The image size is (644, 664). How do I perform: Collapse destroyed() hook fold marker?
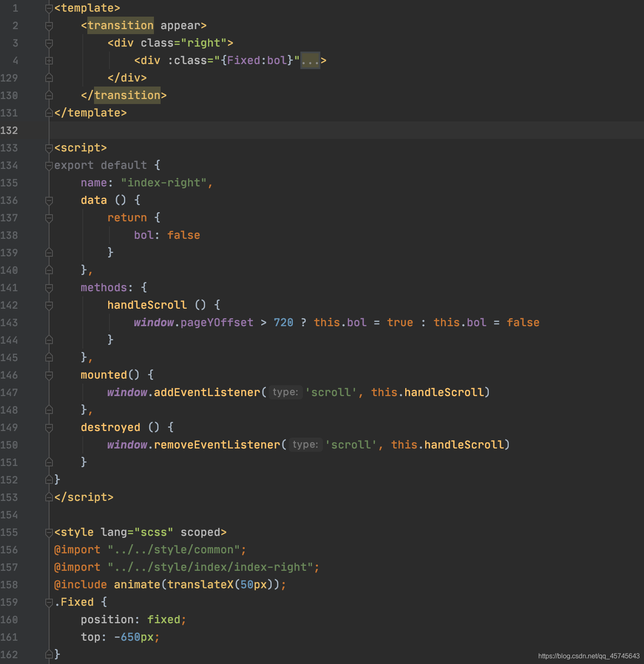49,428
